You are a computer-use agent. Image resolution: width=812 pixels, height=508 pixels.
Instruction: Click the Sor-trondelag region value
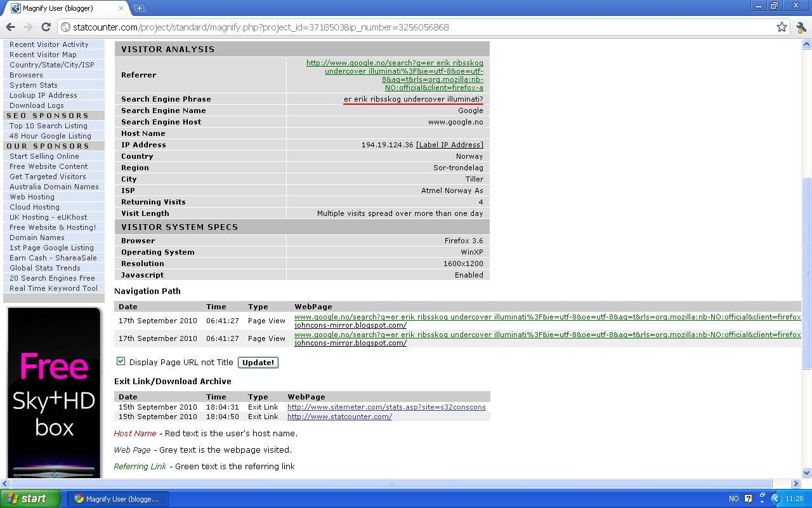tap(458, 168)
